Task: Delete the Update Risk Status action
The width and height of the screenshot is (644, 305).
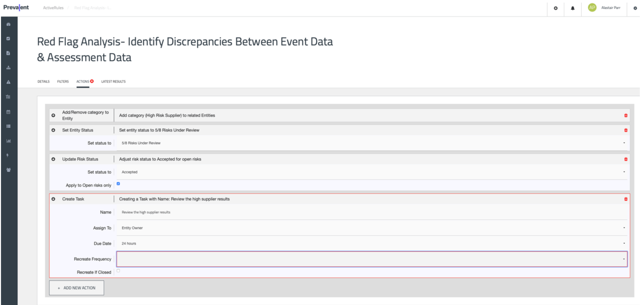Action: 626,159
